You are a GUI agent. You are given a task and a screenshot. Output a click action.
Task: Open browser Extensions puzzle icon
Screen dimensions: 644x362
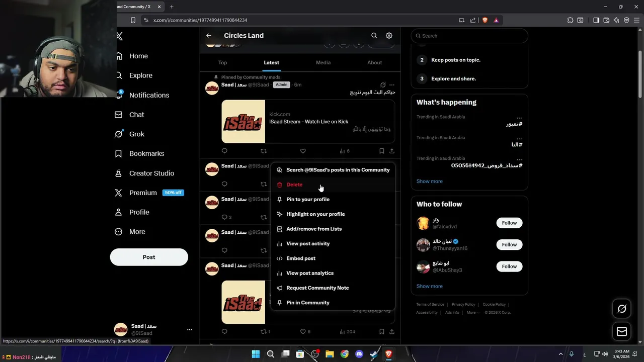tap(570, 20)
